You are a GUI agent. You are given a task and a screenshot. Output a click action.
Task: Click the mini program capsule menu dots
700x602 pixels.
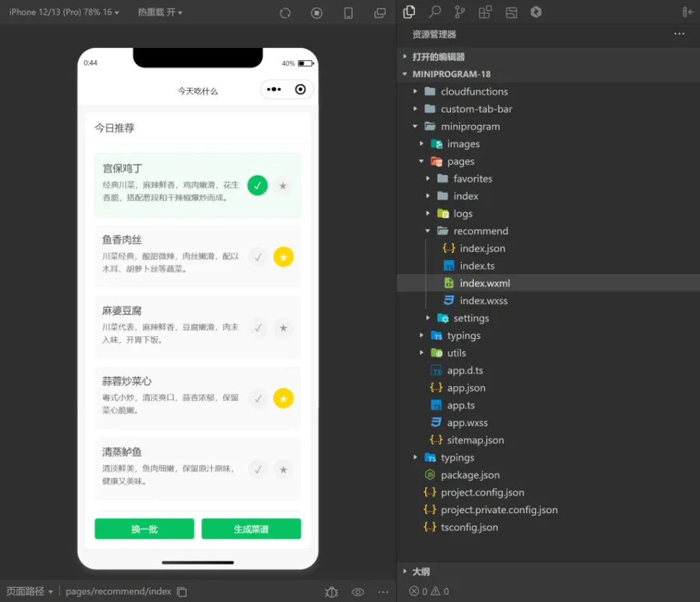click(x=274, y=90)
